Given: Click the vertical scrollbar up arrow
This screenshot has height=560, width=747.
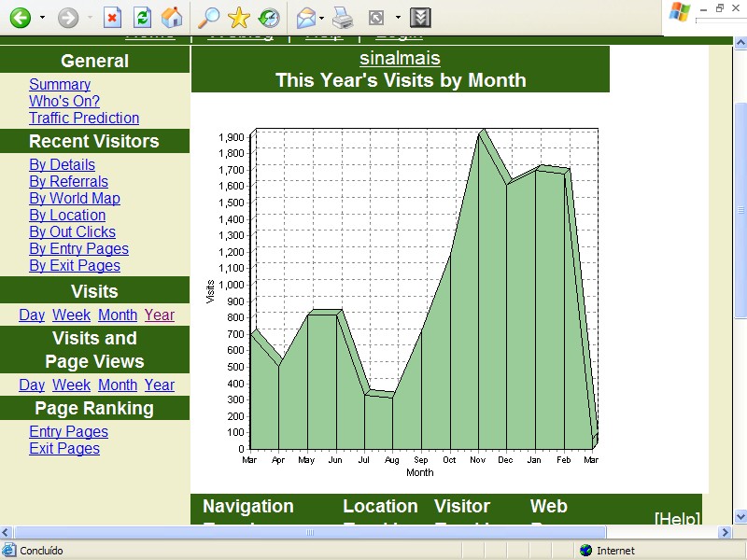Looking at the screenshot, I should pyautogui.click(x=740, y=43).
